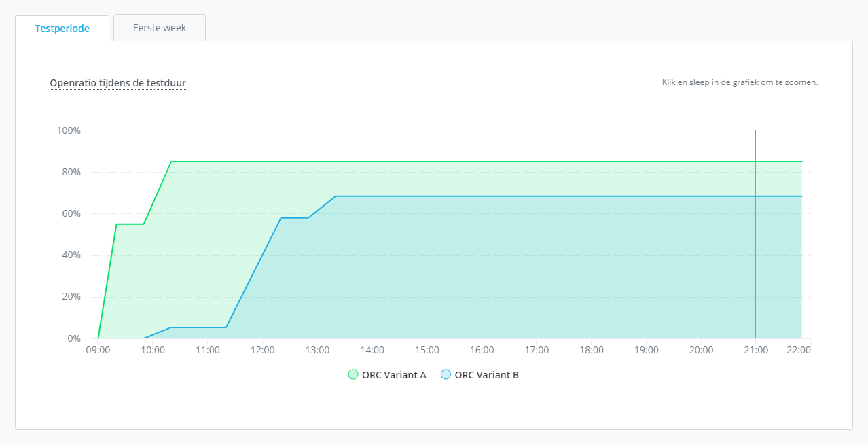Image resolution: width=868 pixels, height=445 pixels.
Task: Click green line corner where it reaches 85%
Action: [171, 162]
